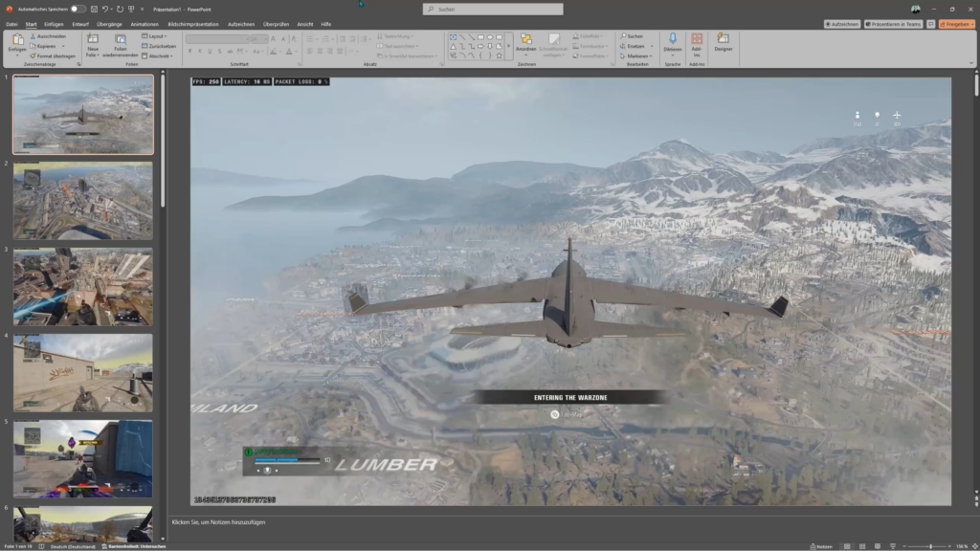Click the text highlight color icon
This screenshot has width=980, height=551.
[x=273, y=52]
